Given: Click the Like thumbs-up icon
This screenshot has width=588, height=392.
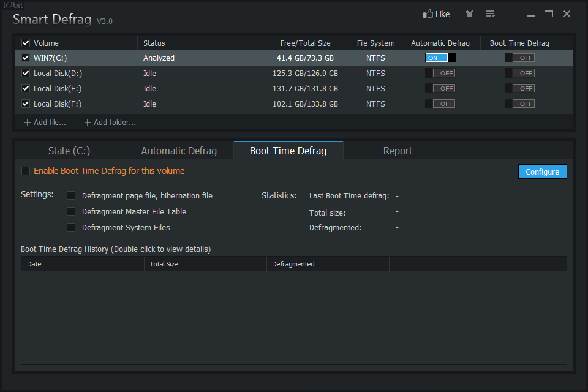Looking at the screenshot, I should pyautogui.click(x=428, y=14).
